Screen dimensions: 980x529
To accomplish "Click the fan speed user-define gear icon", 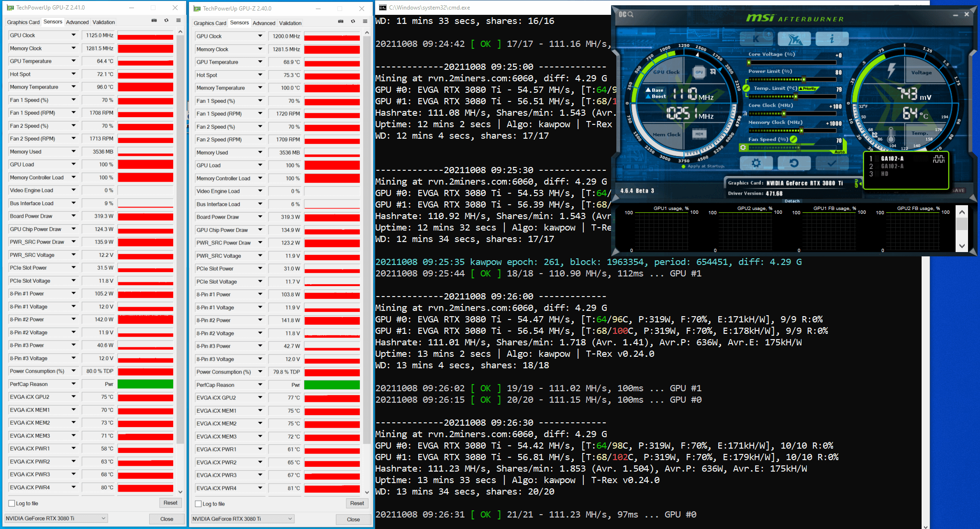I will tap(743, 148).
